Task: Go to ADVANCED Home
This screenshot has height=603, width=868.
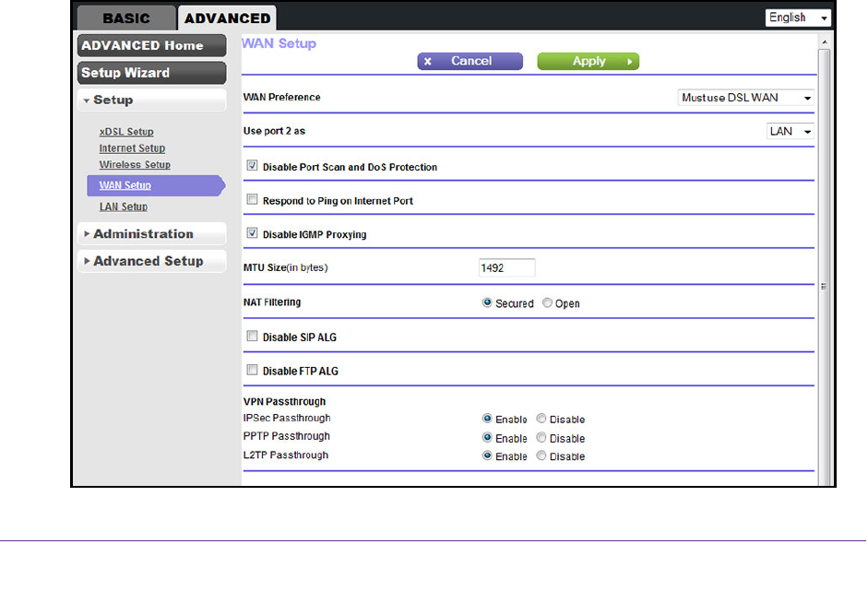Action: tap(151, 45)
